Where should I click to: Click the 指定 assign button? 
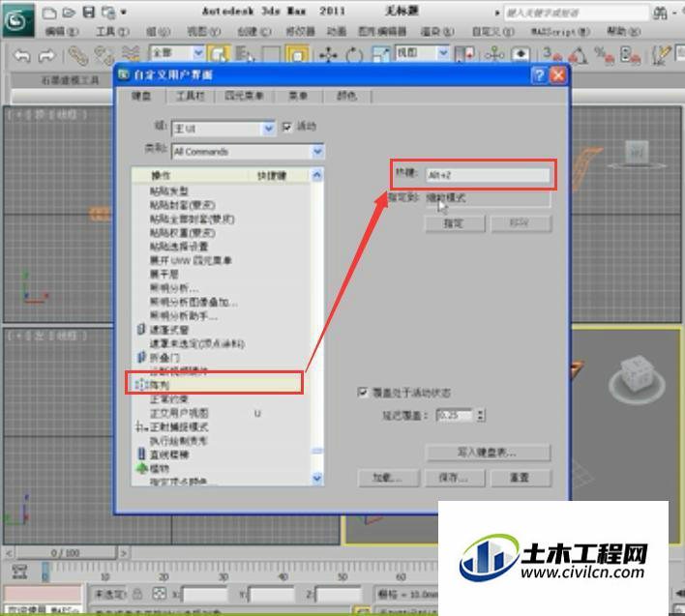coord(455,224)
